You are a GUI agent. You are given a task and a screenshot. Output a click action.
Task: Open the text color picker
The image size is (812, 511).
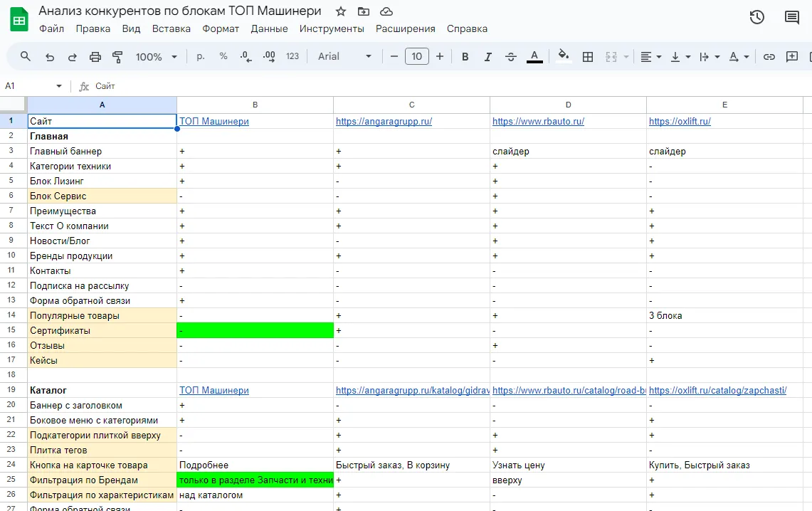coord(534,56)
